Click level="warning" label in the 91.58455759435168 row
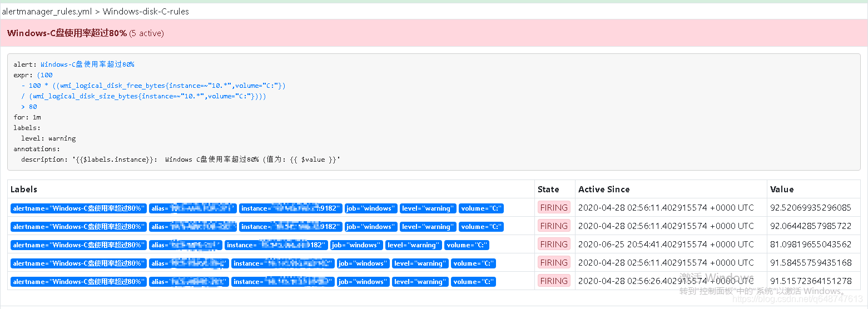 420,263
